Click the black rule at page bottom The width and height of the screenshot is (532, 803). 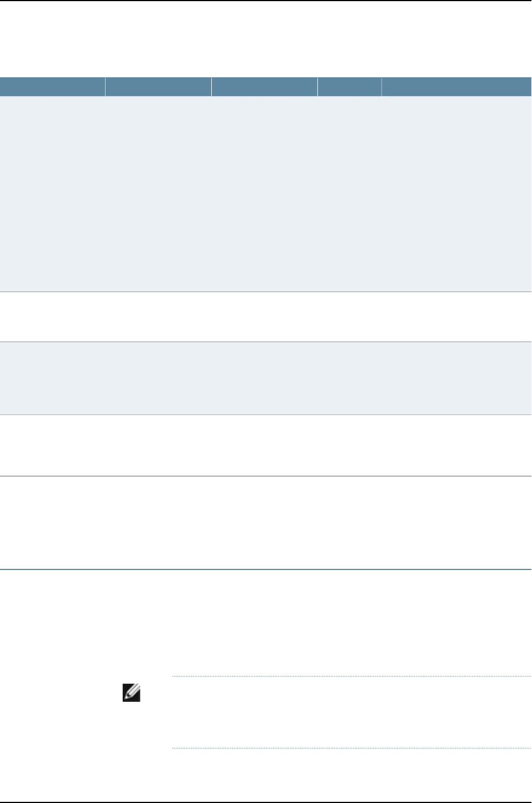pyautogui.click(x=266, y=802)
